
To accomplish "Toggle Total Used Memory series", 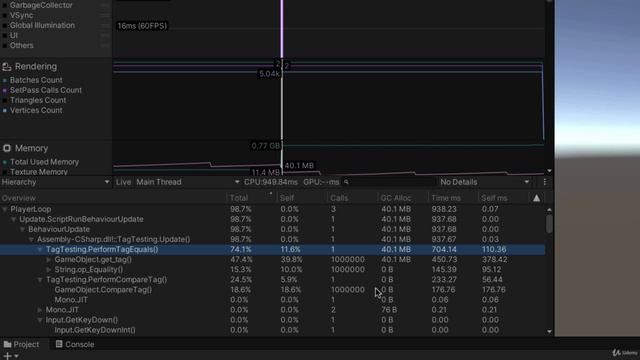I will click(4, 162).
